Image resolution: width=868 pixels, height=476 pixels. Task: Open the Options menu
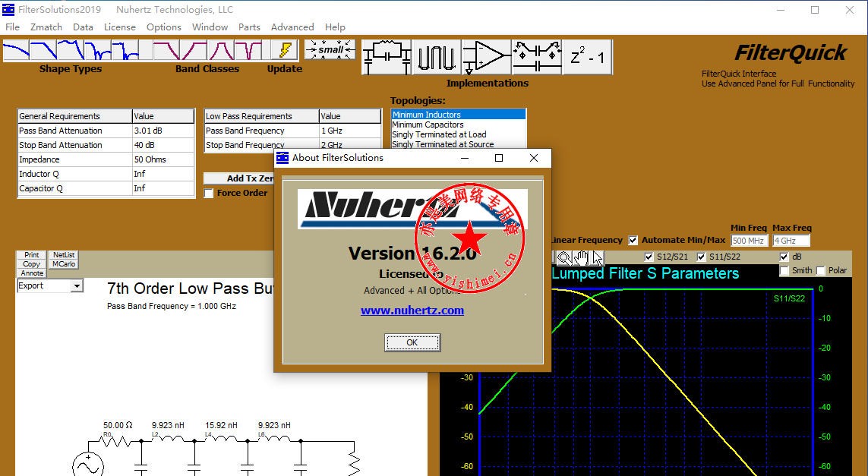pyautogui.click(x=164, y=27)
